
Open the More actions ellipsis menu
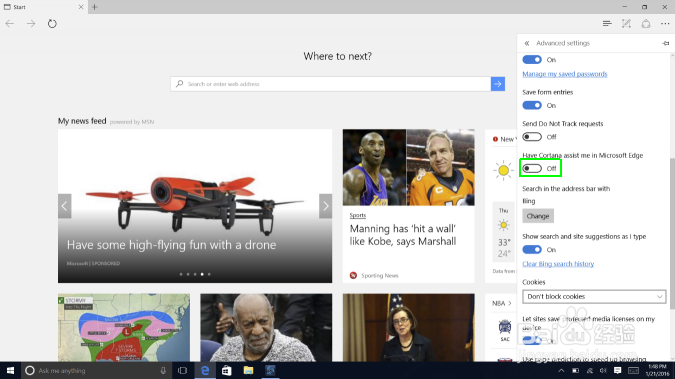coord(665,24)
